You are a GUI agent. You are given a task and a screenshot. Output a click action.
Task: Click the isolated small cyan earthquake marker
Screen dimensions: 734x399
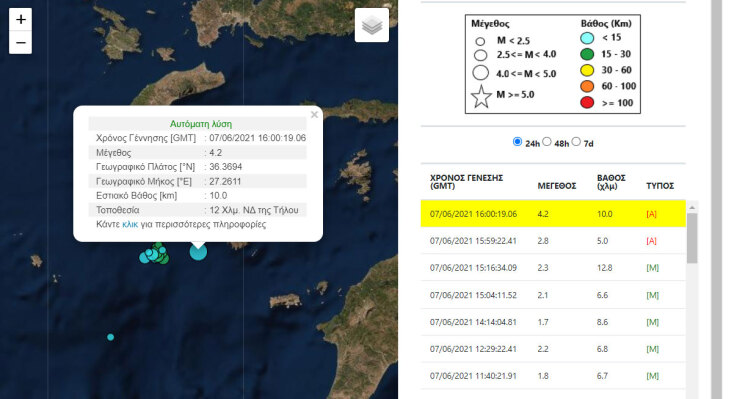click(110, 337)
